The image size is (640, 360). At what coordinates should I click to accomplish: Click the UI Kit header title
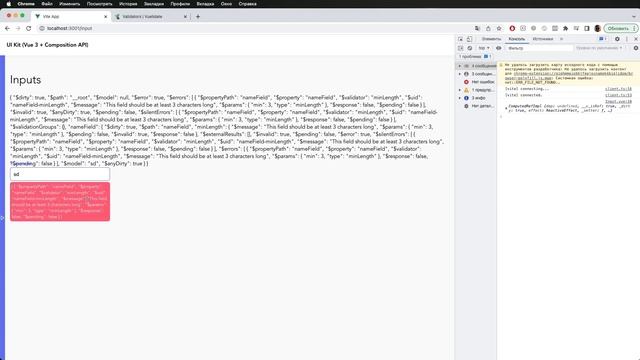click(x=47, y=45)
